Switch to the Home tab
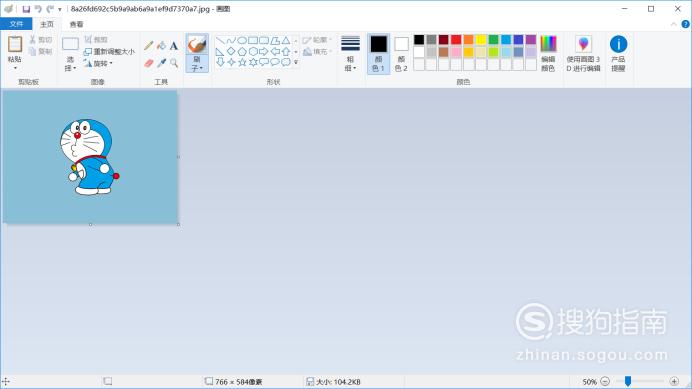This screenshot has height=389, width=692. pyautogui.click(x=47, y=24)
